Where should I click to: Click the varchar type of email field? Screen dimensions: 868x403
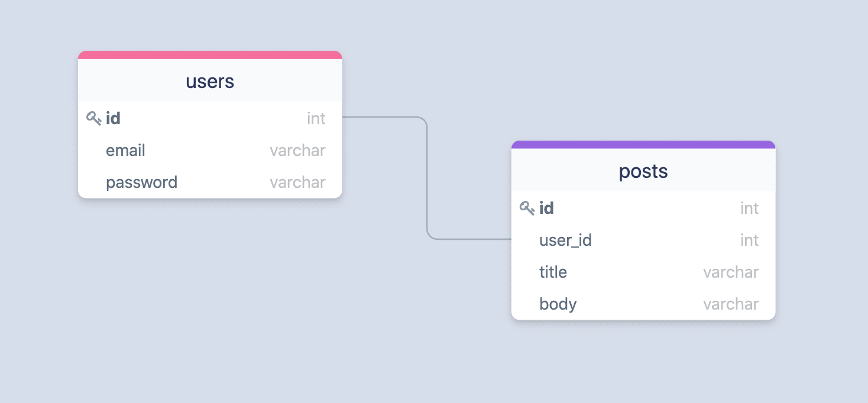click(x=297, y=150)
